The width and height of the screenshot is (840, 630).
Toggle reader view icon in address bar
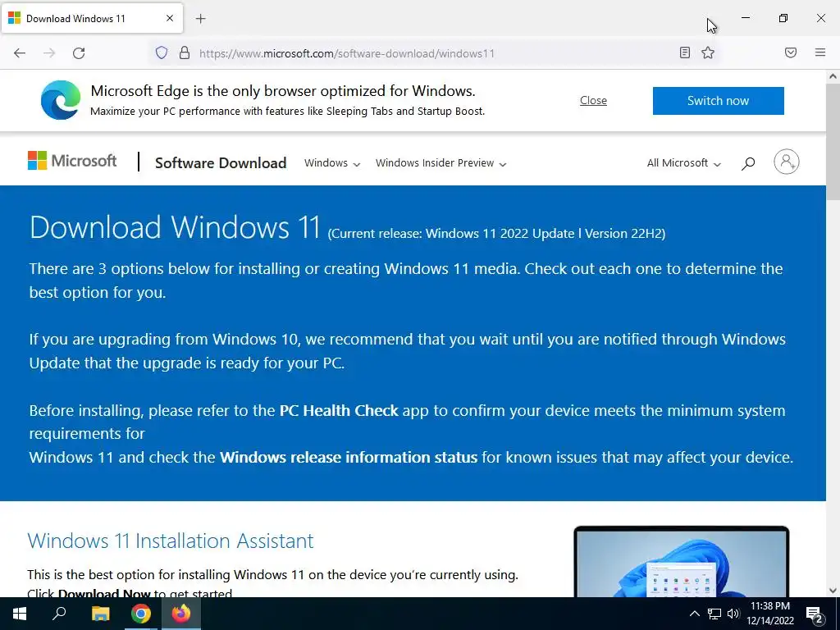pos(685,52)
